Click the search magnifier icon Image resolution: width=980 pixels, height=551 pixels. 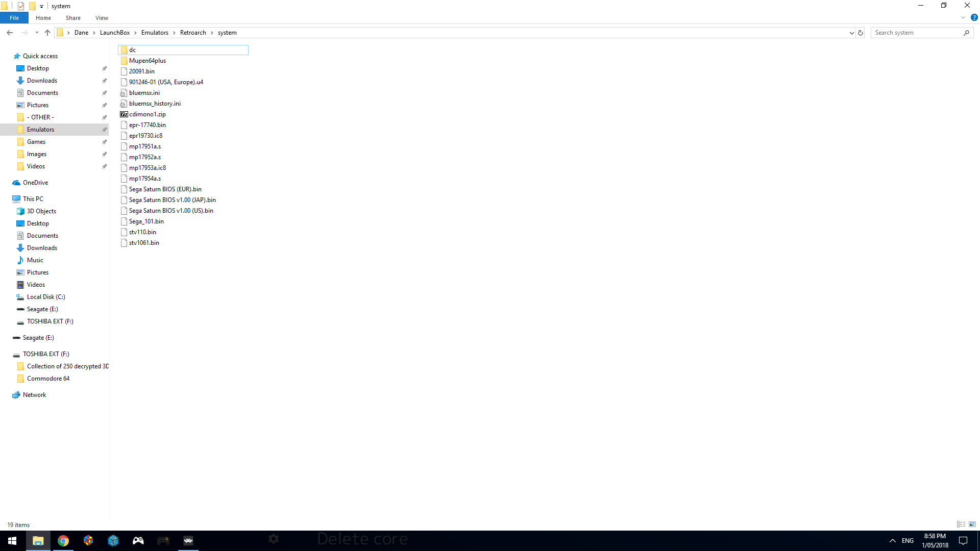click(x=966, y=33)
